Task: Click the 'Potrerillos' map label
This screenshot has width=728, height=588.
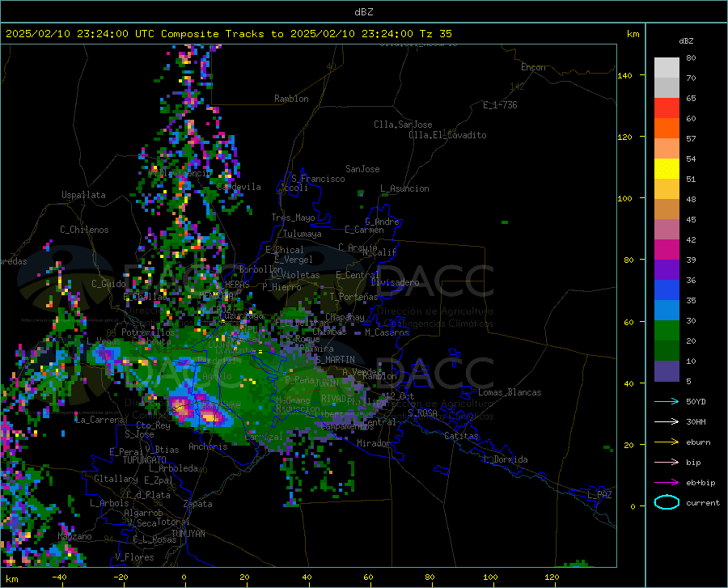Action: click(x=148, y=332)
